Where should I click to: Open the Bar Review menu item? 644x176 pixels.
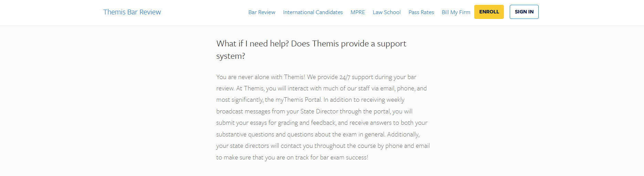(262, 12)
